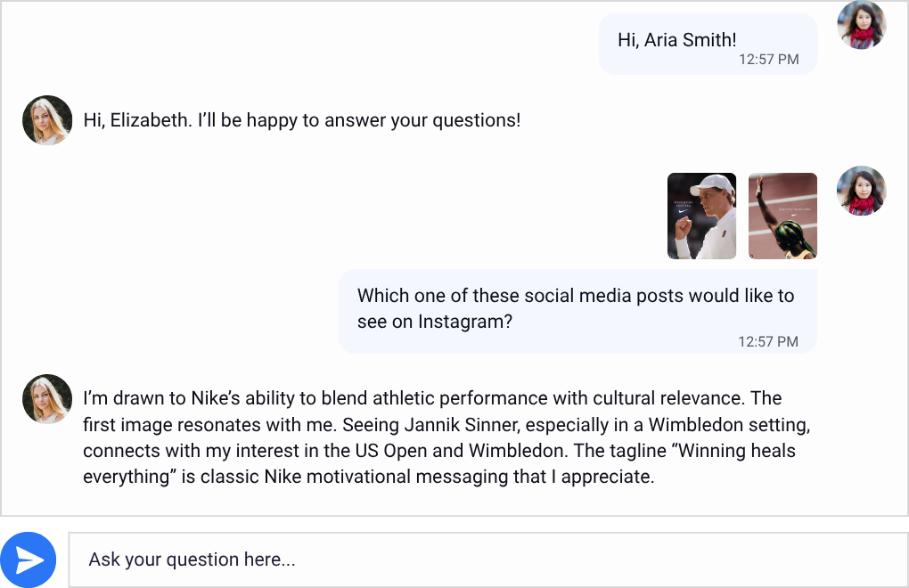The height and width of the screenshot is (588, 909).
Task: Open the Jannik Sinner tennis post thumbnail
Action: 701,216
